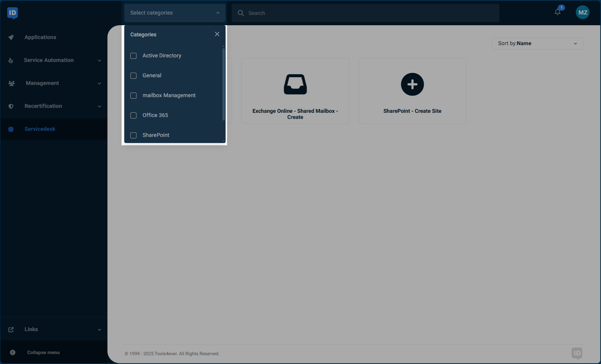601x364 pixels.
Task: Click the Office 365 label text
Action: click(x=155, y=115)
